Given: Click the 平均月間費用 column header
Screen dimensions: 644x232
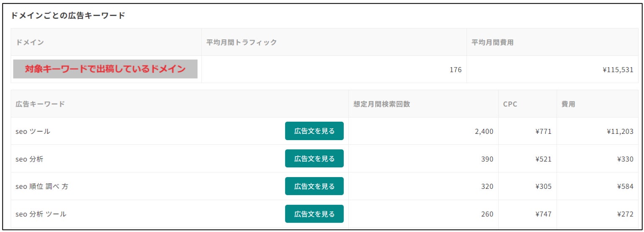Looking at the screenshot, I should pyautogui.click(x=492, y=42).
